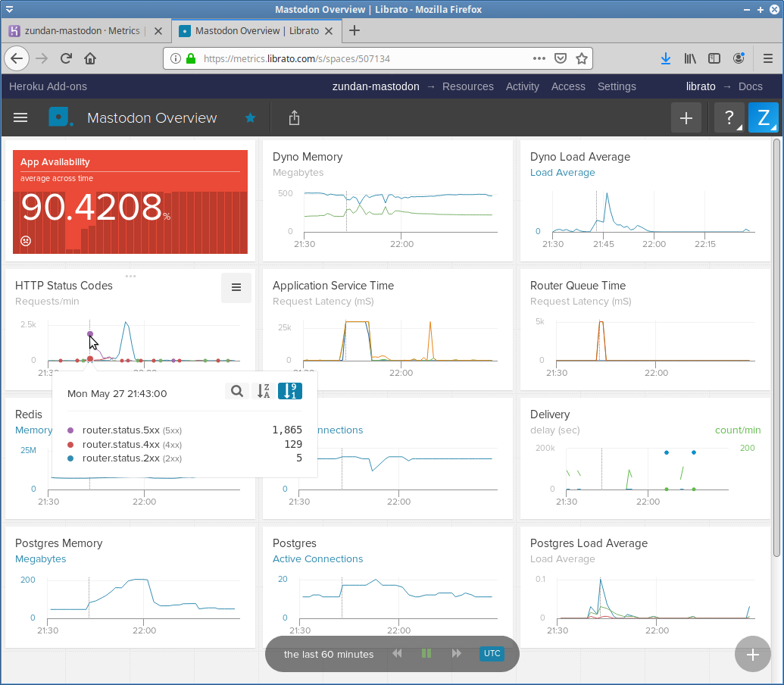The width and height of the screenshot is (784, 685).
Task: Open the HTTP Status Codes chart menu
Action: pyautogui.click(x=236, y=287)
